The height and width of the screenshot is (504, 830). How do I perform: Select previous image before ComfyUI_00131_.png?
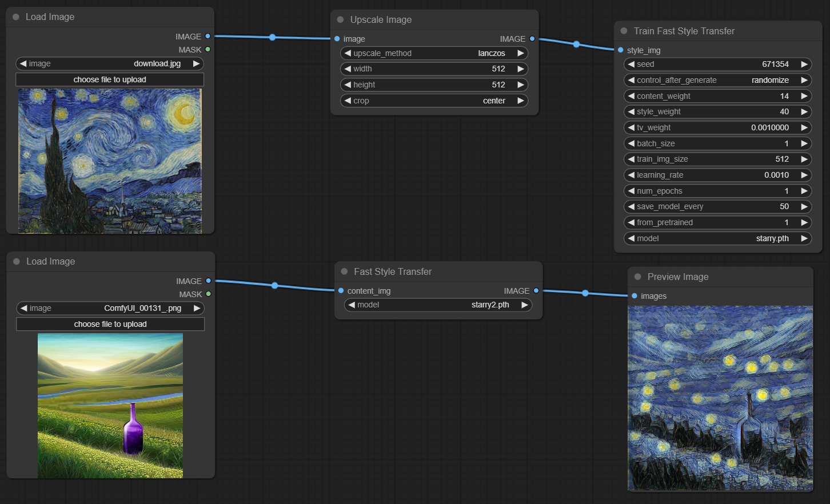pos(23,308)
